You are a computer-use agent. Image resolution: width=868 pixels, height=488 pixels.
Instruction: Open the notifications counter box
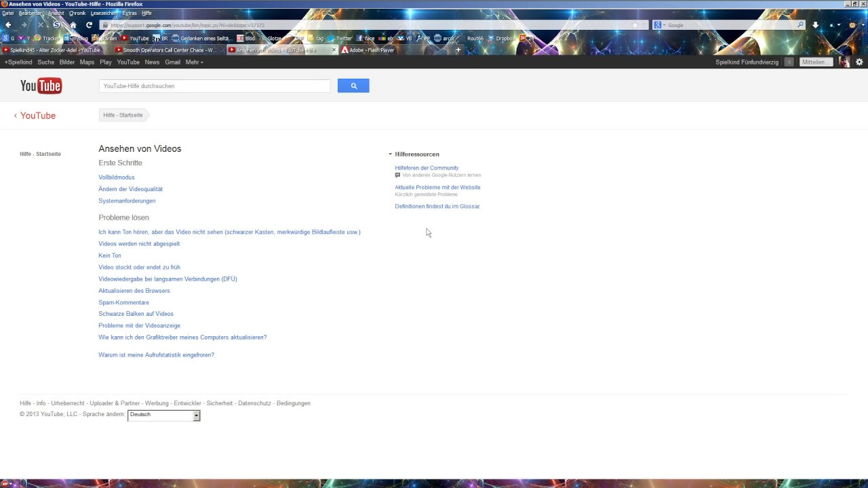tap(789, 62)
